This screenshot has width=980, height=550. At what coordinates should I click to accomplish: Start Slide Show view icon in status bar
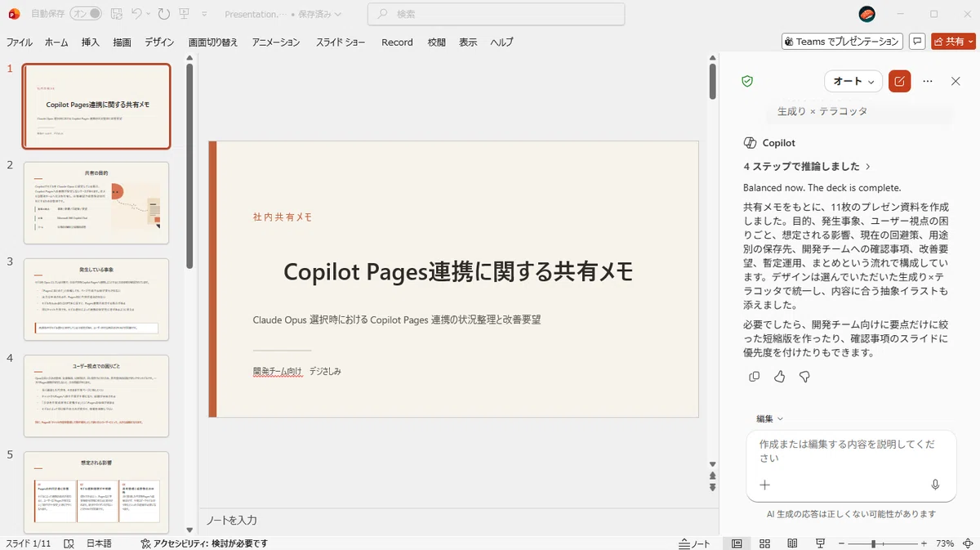(x=820, y=543)
